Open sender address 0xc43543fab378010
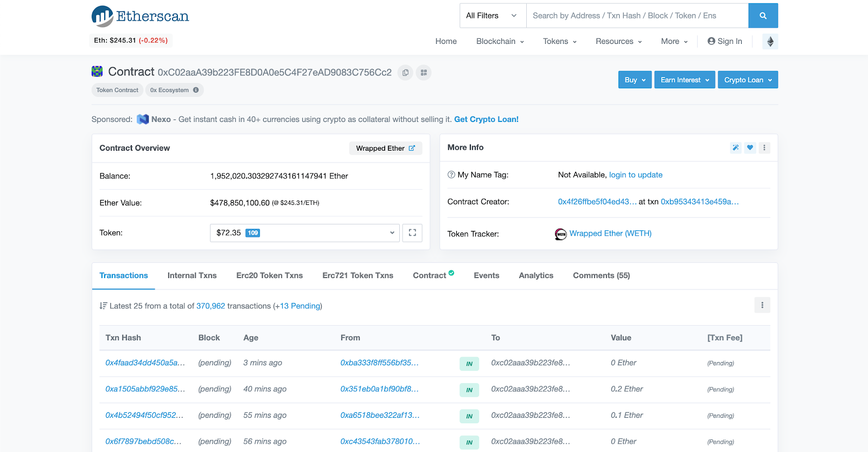The image size is (868, 452). 380,441
